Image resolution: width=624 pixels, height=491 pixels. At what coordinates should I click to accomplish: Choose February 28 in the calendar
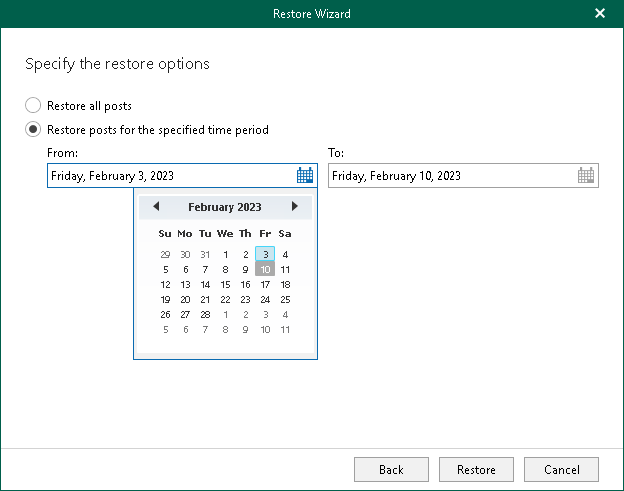205,314
